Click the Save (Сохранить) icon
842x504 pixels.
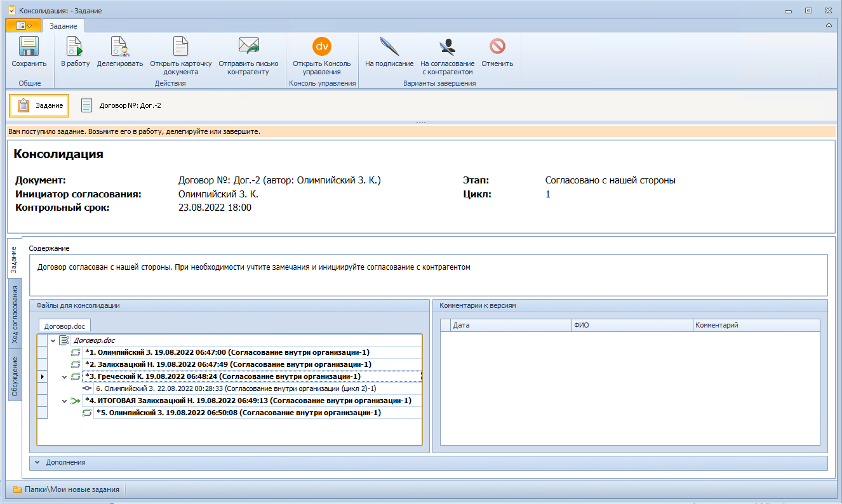click(29, 48)
